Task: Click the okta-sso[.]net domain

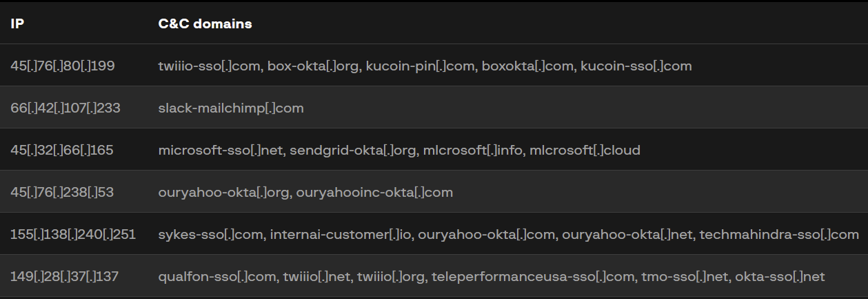Action: point(780,277)
